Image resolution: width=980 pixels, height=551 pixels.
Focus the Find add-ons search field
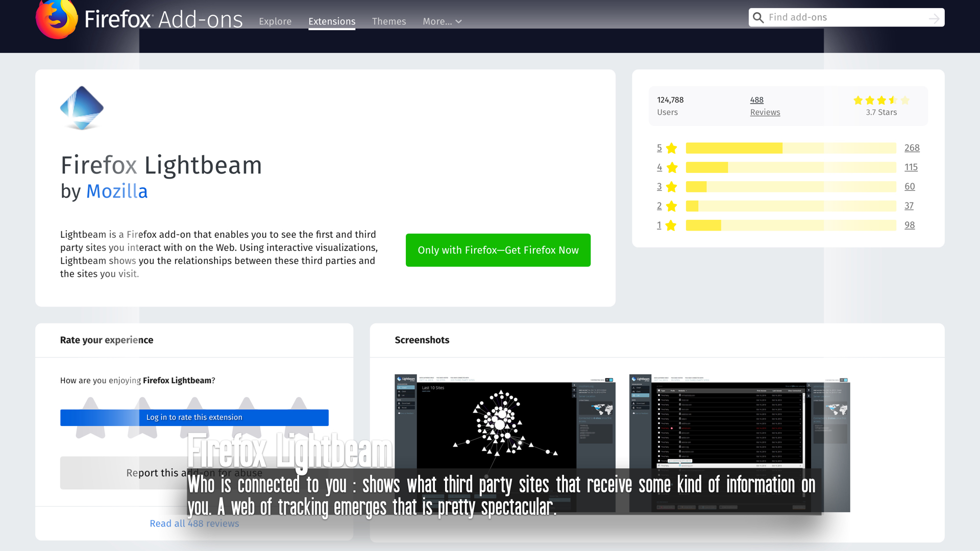[846, 17]
